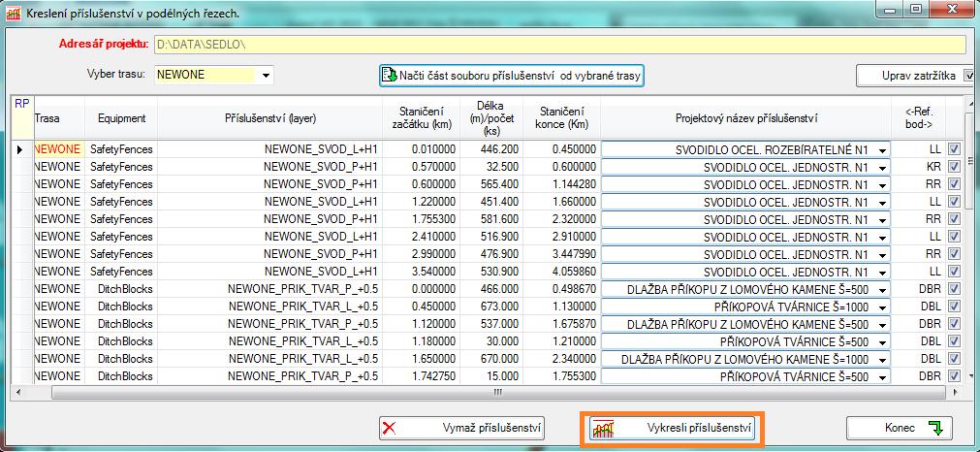Screen dimensions: 980x452
Task: Click the DBL cell in row 1.180000
Action: 919,341
